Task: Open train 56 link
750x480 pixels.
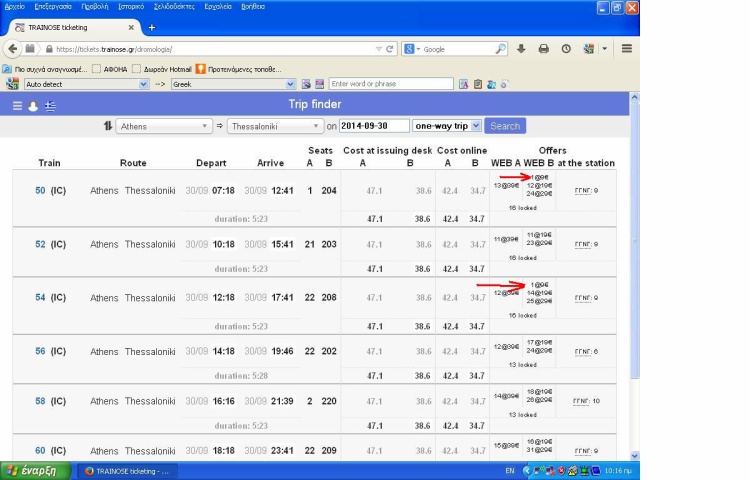Action: (x=40, y=351)
